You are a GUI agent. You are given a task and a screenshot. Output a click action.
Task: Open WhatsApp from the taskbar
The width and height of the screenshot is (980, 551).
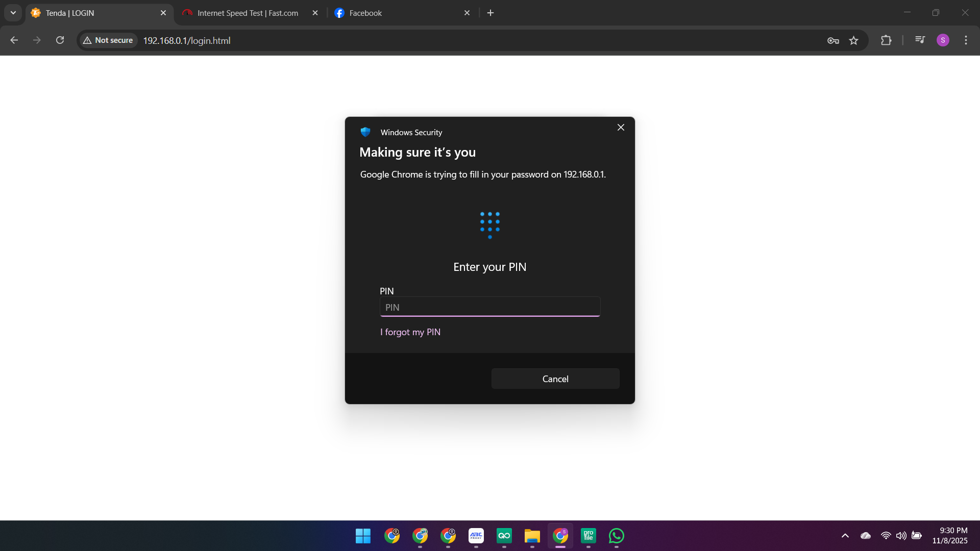tap(616, 536)
